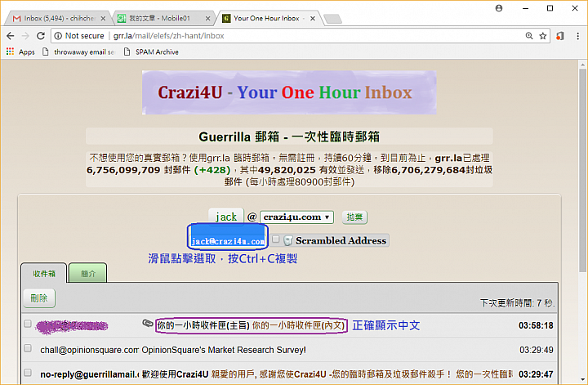Click the Crazi4U One Hour Inbox banner
This screenshot has width=588, height=385.
click(289, 92)
